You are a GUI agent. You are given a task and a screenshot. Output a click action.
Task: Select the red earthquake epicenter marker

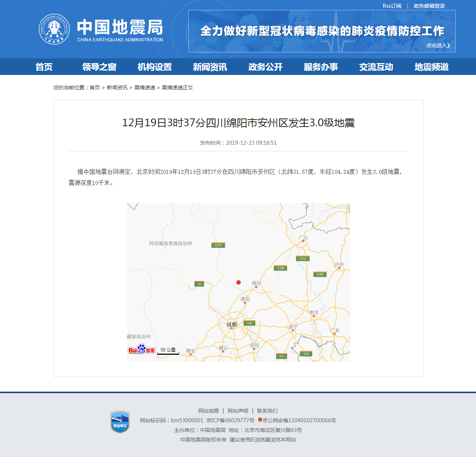coord(239,282)
